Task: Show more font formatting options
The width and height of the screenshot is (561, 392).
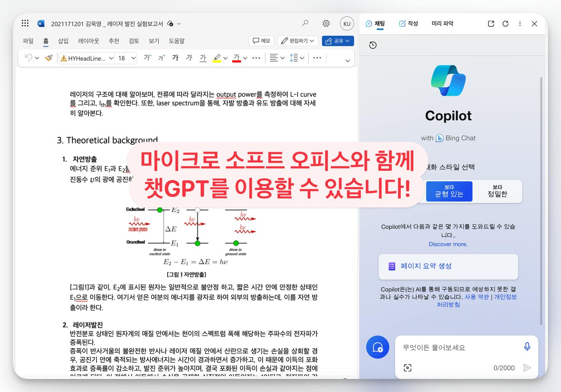Action: pyautogui.click(x=256, y=58)
